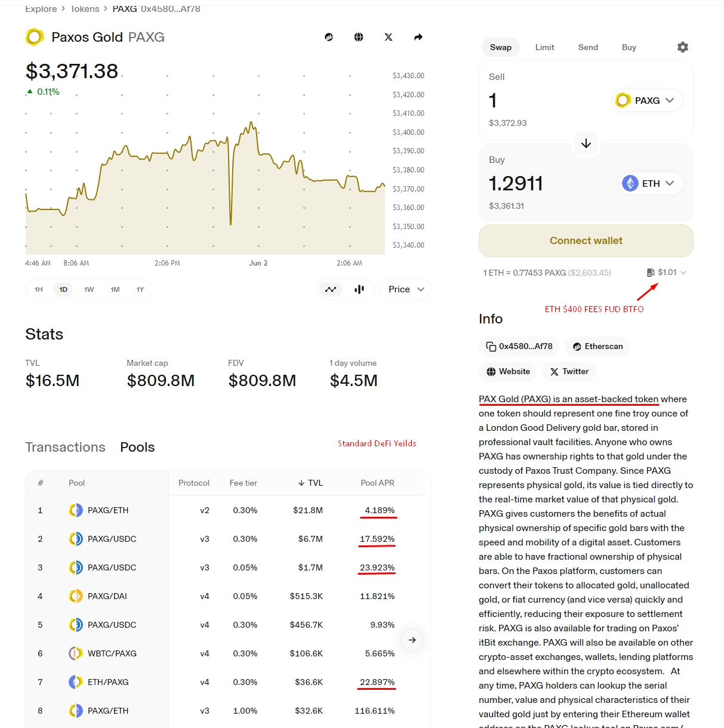Screen dimensions: 724x728
Task: Click the gas fee icon next to $1.01
Action: (651, 273)
